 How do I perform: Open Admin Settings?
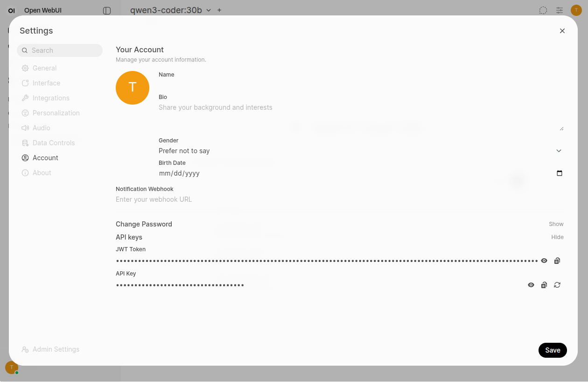click(x=56, y=349)
